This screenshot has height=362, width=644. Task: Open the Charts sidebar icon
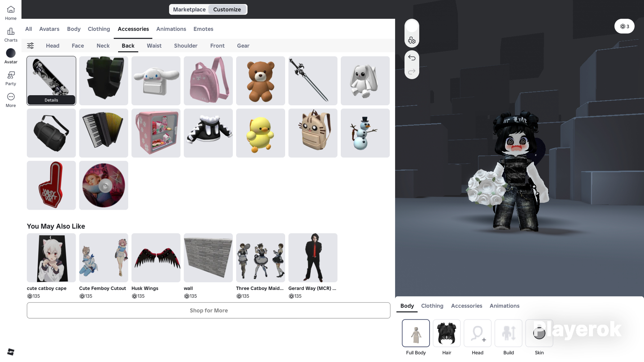[x=11, y=35]
